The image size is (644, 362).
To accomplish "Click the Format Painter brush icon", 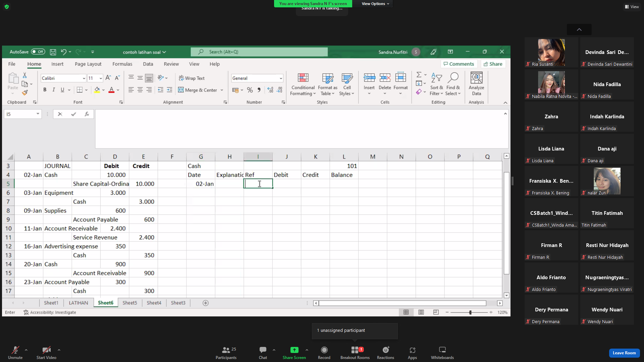I will tap(25, 93).
